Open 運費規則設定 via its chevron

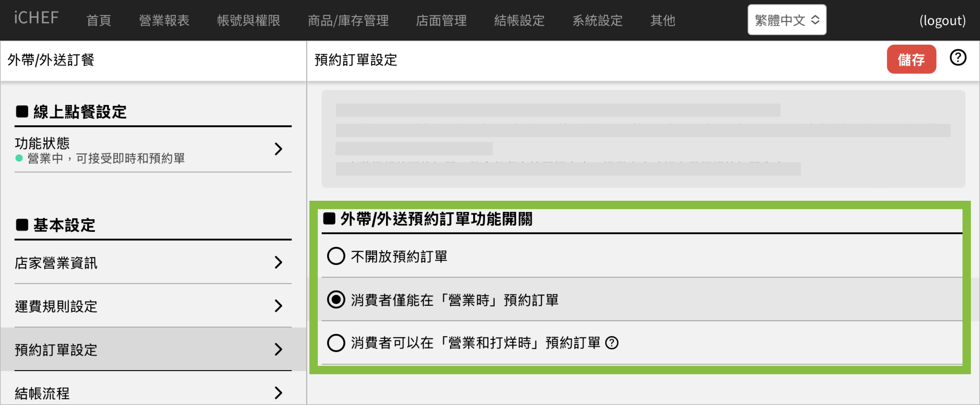point(279,306)
